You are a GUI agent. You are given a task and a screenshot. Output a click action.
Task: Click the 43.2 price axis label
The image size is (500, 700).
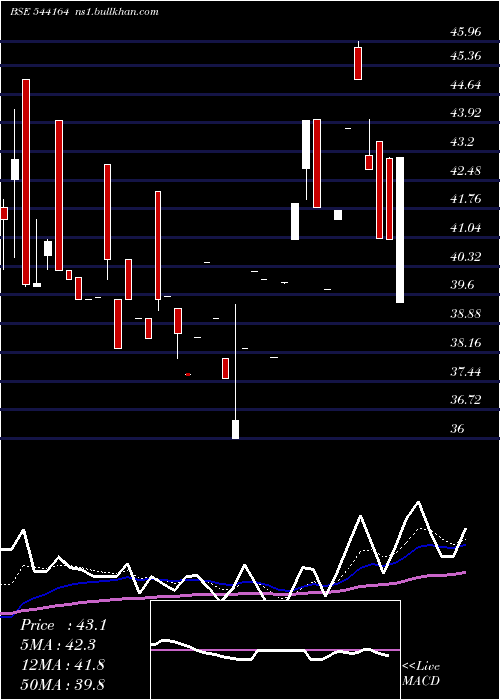463,142
